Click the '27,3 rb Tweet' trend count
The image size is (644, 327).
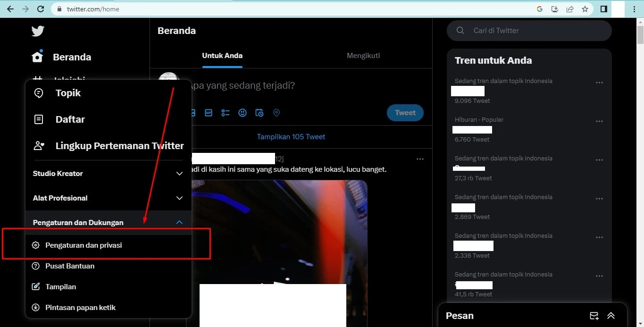point(473,178)
